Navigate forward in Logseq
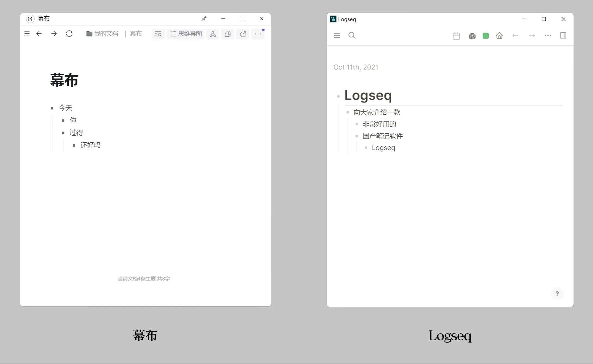The height and width of the screenshot is (364, 593). [532, 36]
